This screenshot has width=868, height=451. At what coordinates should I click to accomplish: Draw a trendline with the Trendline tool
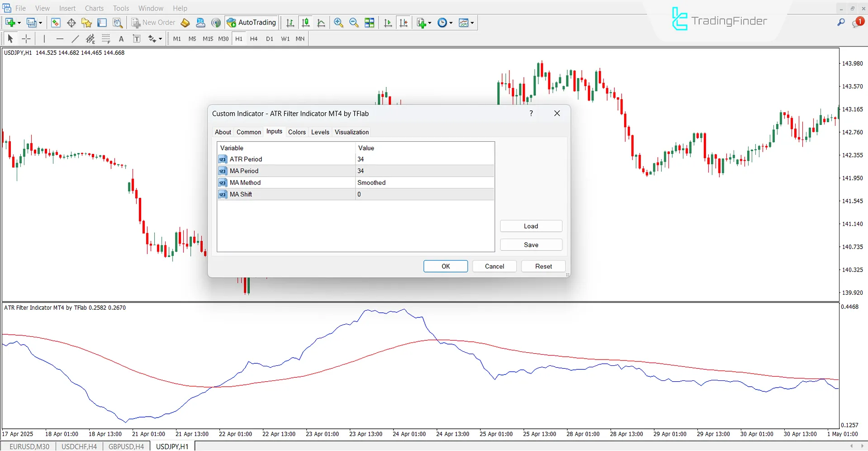pyautogui.click(x=75, y=39)
